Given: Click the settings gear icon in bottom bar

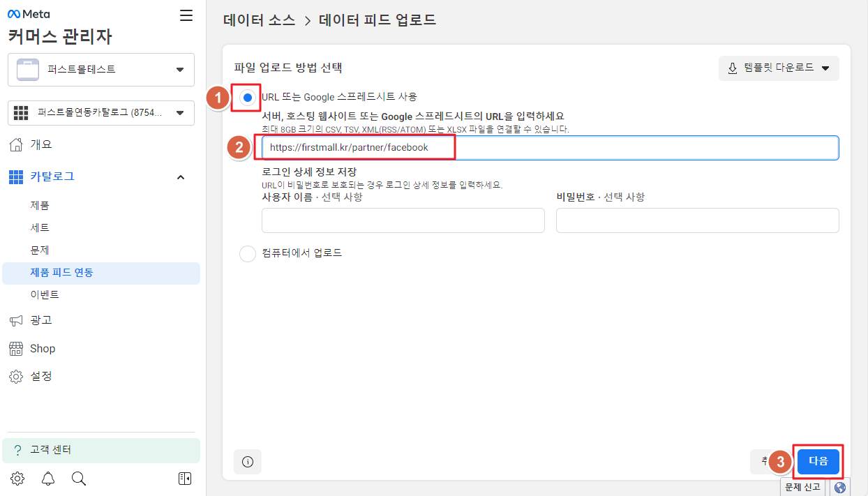Looking at the screenshot, I should [17, 479].
